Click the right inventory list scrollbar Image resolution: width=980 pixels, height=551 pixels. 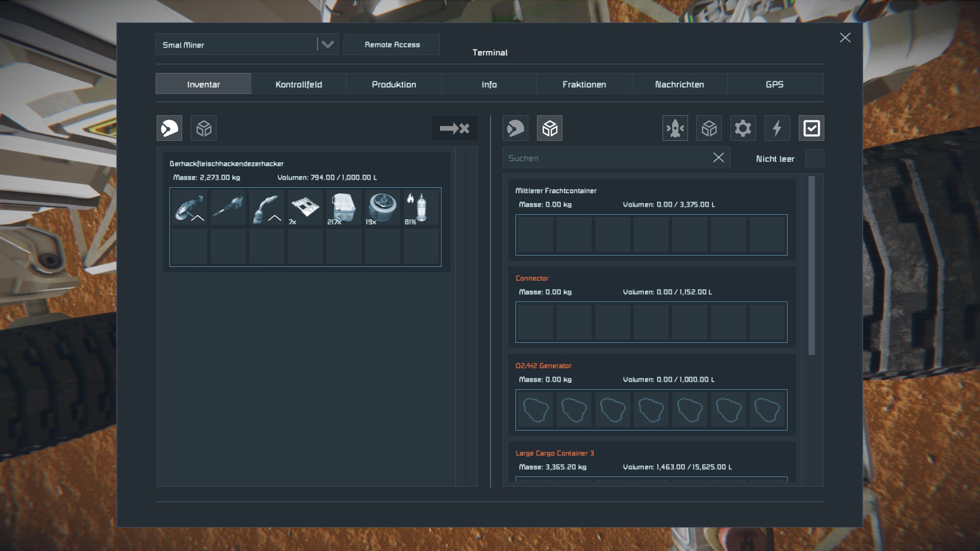(x=812, y=265)
